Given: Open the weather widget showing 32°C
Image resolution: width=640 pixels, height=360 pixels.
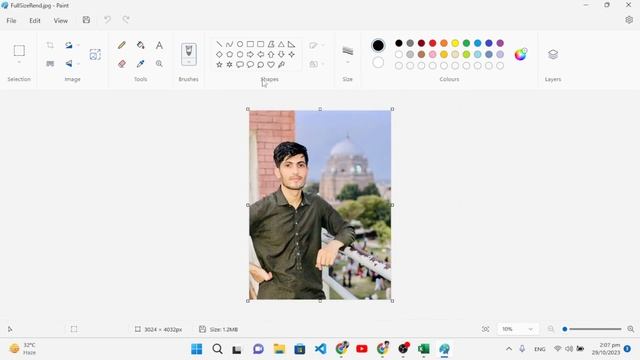Looking at the screenshot, I should (23, 349).
